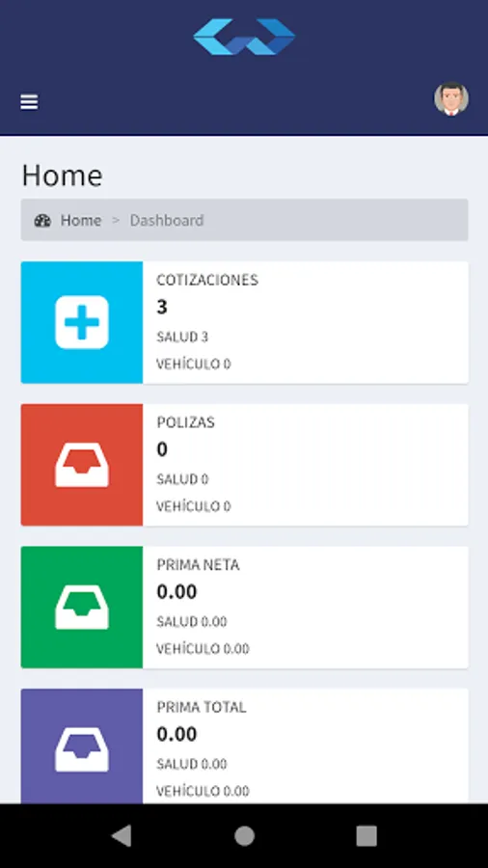Tap Vehículo 0 under Polizas

193,506
